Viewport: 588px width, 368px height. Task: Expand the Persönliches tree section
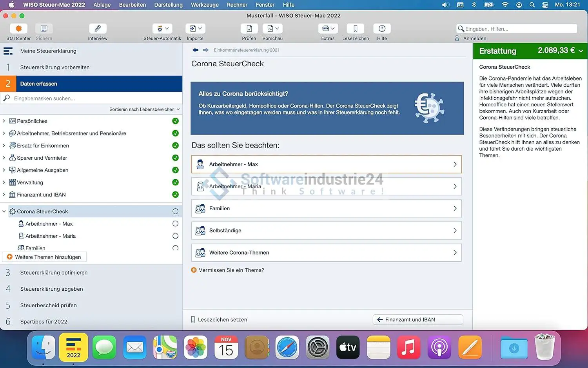coord(4,121)
